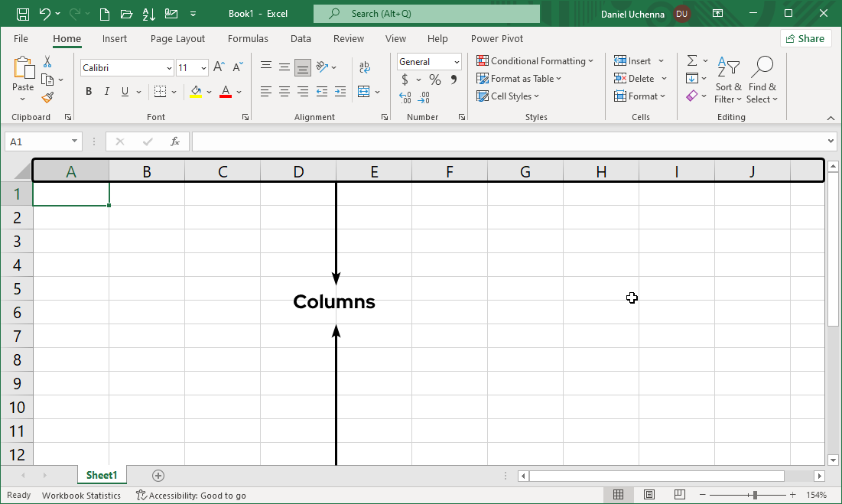Open the Font name dropdown
This screenshot has height=504, width=842.
point(167,67)
